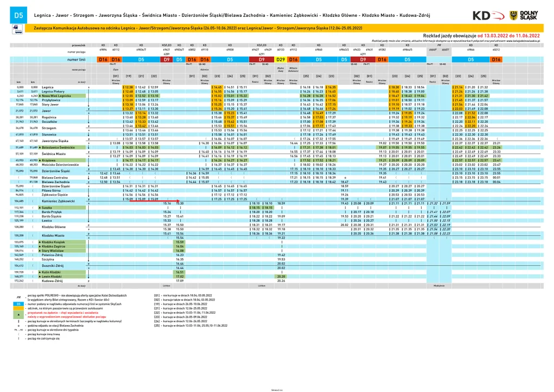This screenshot has height=392, width=554.
Task: Click the orange bus-section swatch in the legend
Action: click(19, 308)
